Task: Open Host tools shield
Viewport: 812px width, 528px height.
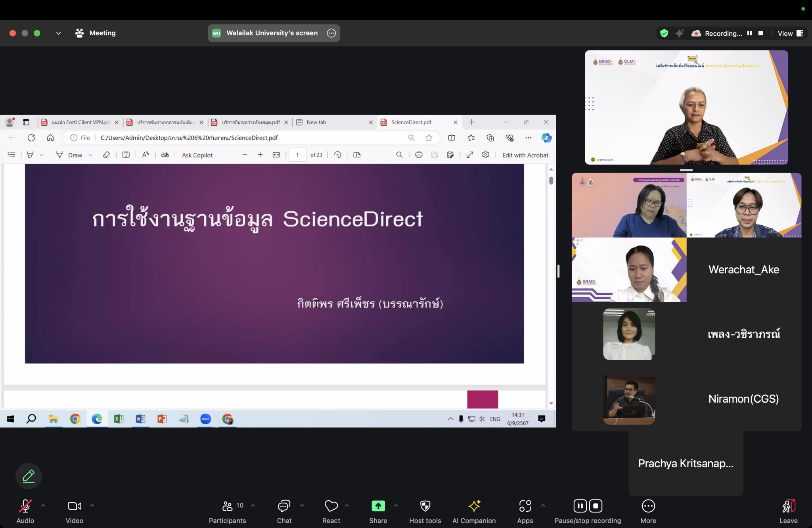Action: [x=425, y=506]
